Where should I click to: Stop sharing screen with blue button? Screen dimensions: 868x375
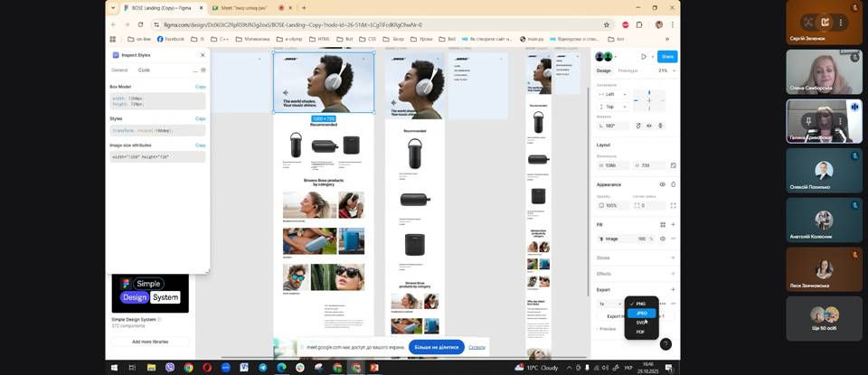click(436, 347)
